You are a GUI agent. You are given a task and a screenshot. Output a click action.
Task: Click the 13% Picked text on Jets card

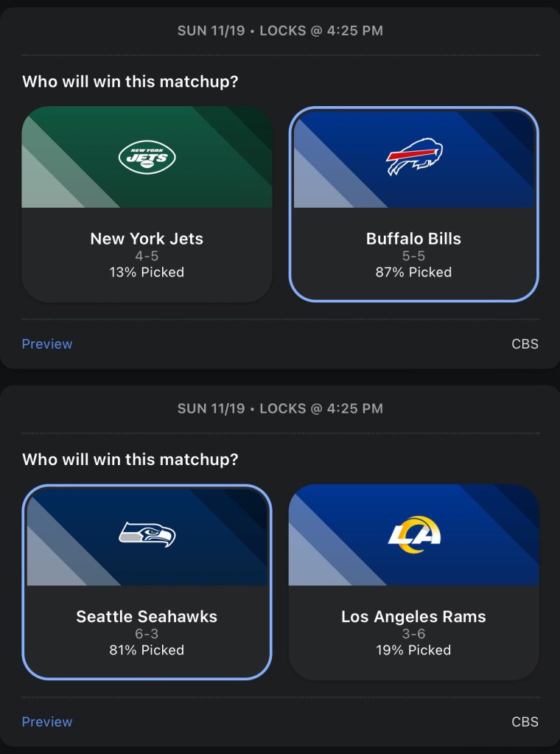(x=147, y=273)
